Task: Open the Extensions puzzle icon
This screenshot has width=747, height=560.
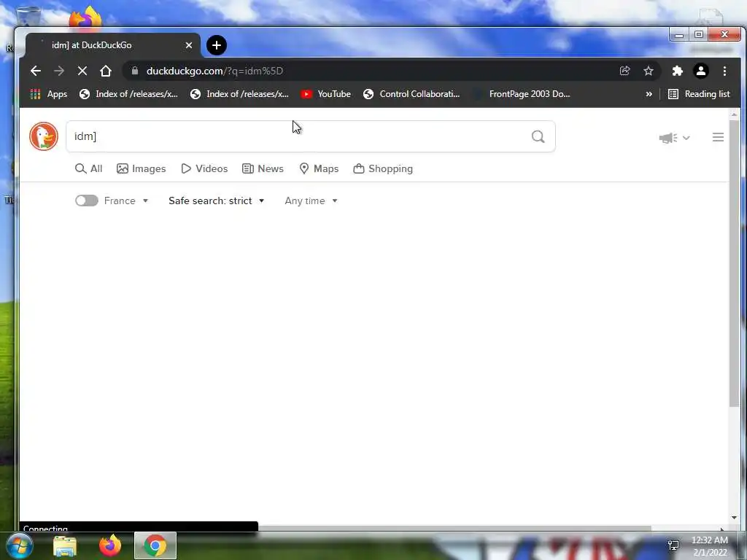Action: coord(678,71)
